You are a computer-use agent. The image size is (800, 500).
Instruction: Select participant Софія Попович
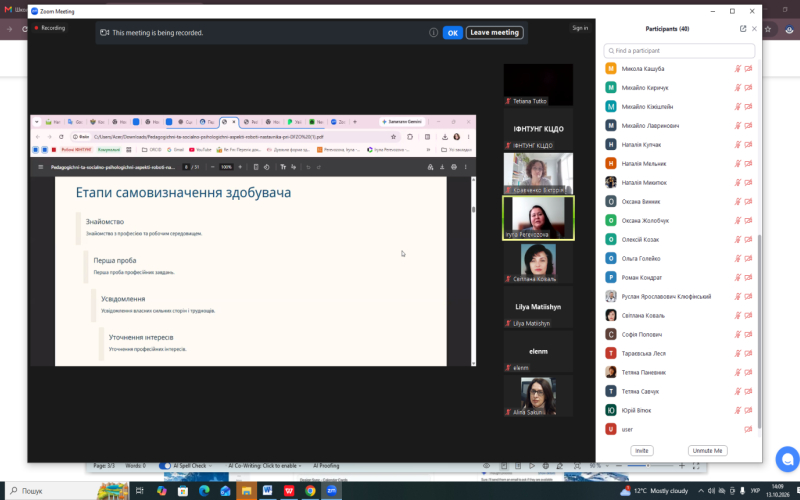coord(679,334)
